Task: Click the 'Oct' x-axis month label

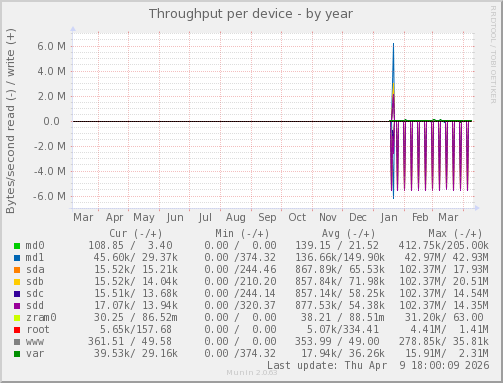Action: tap(297, 218)
